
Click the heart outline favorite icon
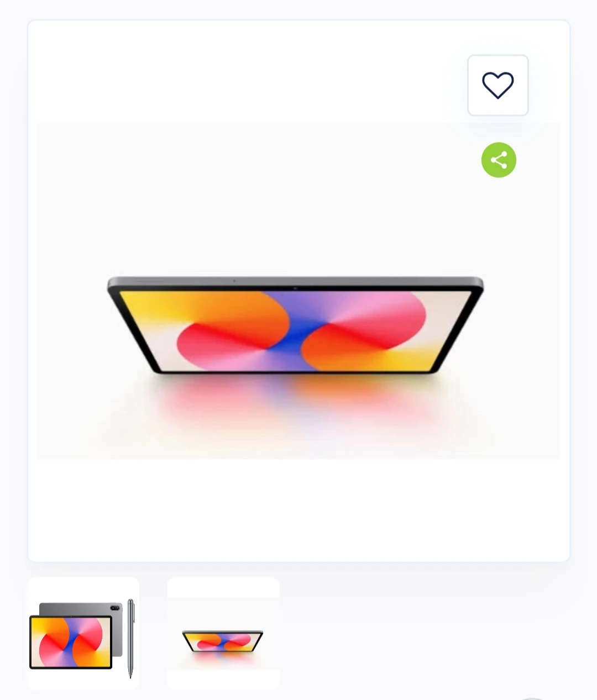[x=498, y=85]
